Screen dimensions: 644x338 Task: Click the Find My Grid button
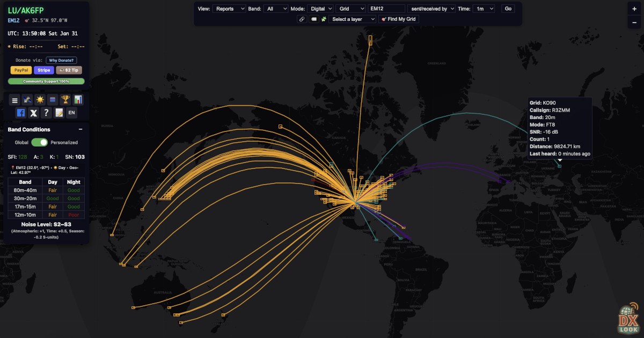(x=399, y=19)
